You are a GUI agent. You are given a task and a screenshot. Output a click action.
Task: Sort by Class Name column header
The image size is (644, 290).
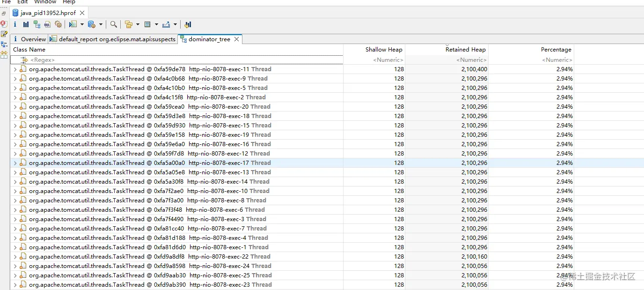pyautogui.click(x=176, y=50)
